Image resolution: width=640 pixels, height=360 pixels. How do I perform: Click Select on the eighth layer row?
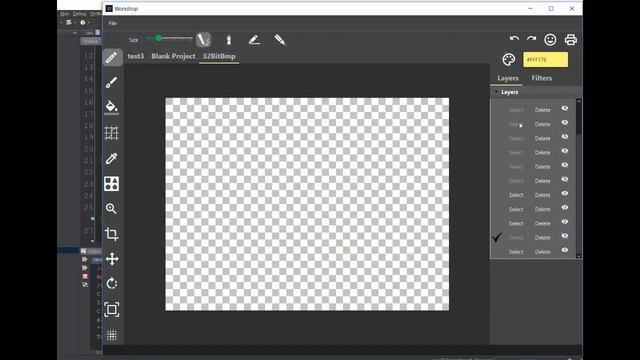pos(516,209)
